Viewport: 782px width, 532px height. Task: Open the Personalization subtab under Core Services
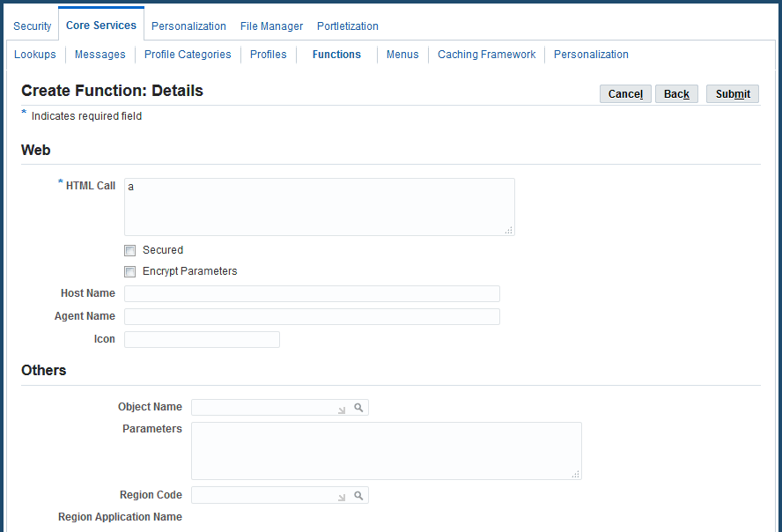pos(591,55)
